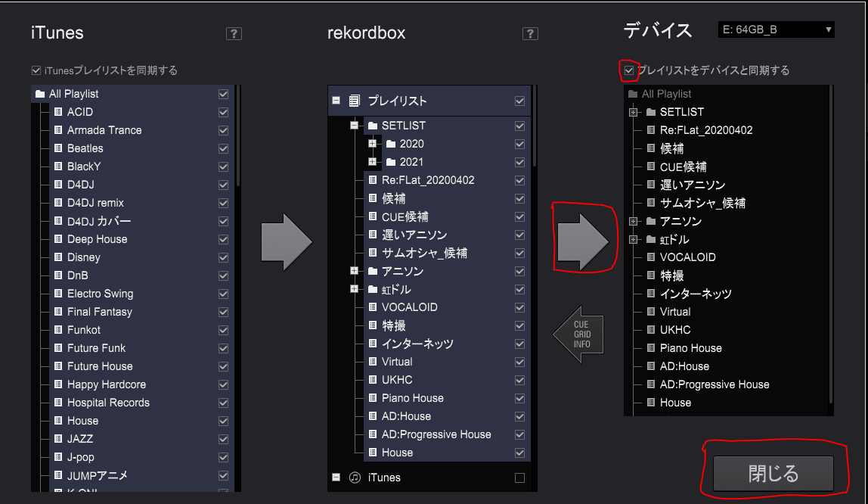Select Final Fantasy playlist in iTunes

(100, 312)
